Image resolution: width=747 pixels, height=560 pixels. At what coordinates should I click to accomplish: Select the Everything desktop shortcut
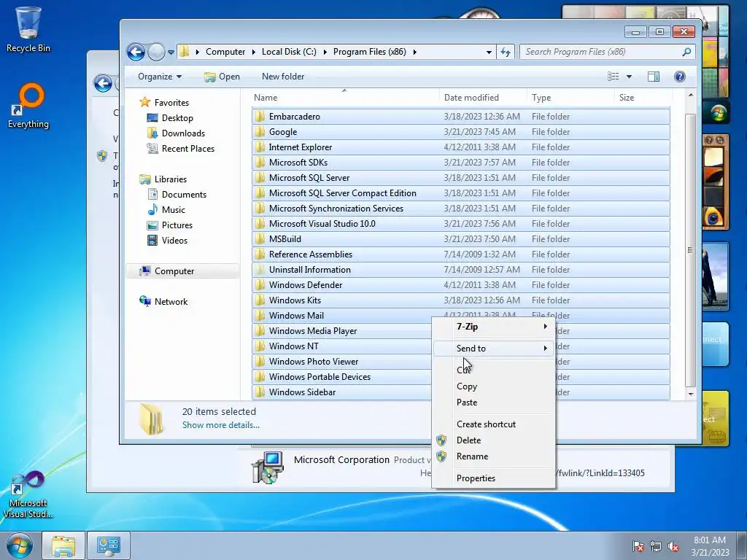click(28, 106)
